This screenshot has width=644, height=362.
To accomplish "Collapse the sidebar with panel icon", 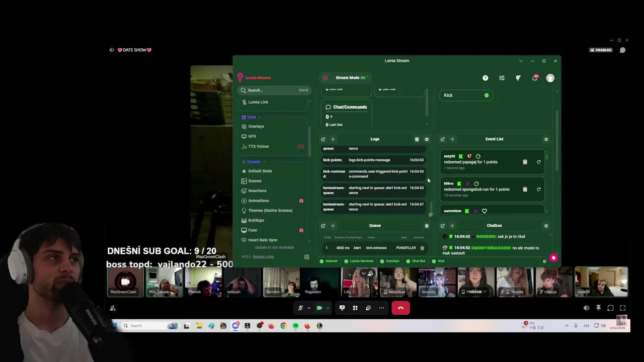I will [x=306, y=257].
